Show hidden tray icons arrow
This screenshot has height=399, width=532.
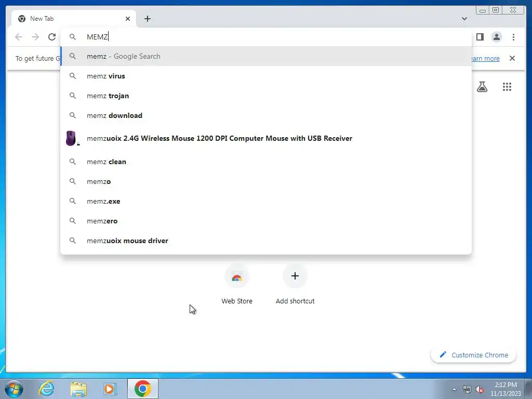click(454, 389)
